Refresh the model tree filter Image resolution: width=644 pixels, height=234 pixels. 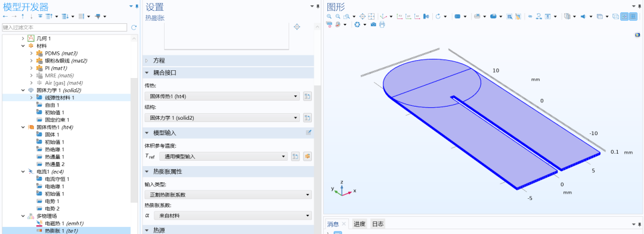point(134,27)
